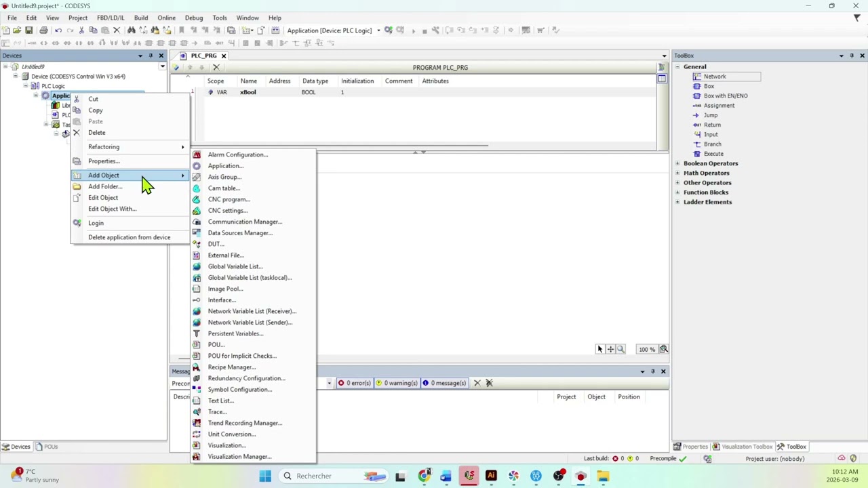Expand the Function Blocks group
The image size is (868, 488).
pos(677,192)
